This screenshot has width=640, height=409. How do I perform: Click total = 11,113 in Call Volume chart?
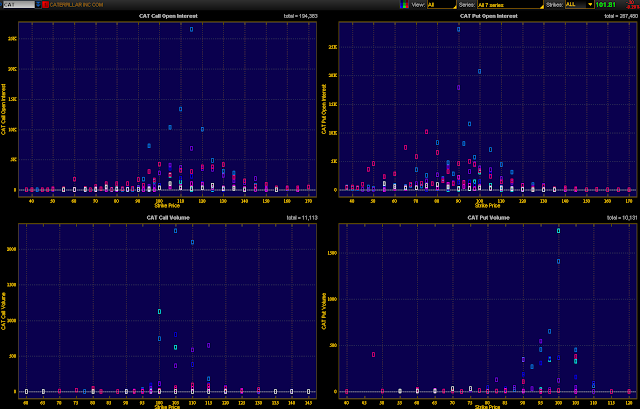[302, 218]
